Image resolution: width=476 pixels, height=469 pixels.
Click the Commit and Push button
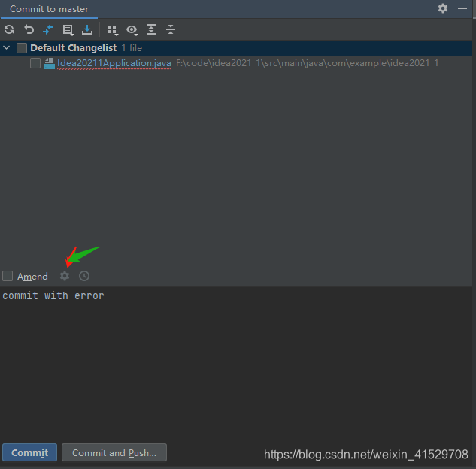pyautogui.click(x=114, y=452)
